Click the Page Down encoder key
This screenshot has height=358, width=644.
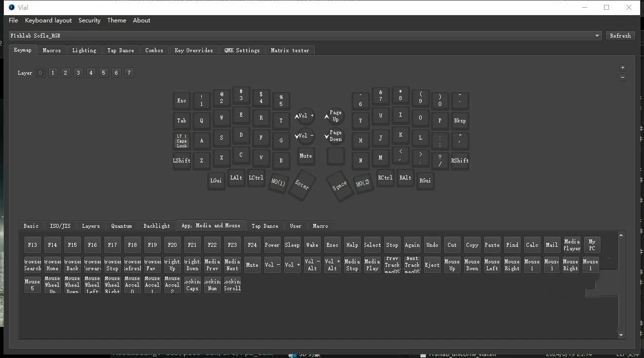tap(335, 136)
